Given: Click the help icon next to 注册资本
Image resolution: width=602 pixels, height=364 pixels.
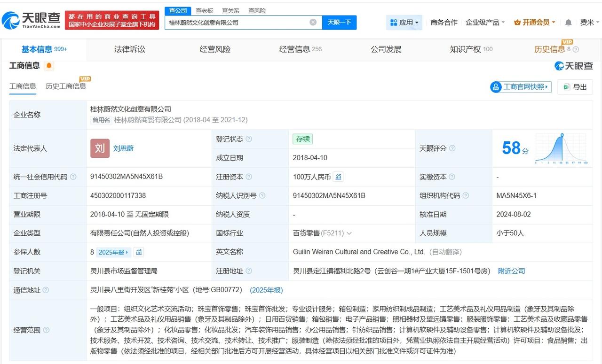Looking at the screenshot, I should tap(249, 177).
